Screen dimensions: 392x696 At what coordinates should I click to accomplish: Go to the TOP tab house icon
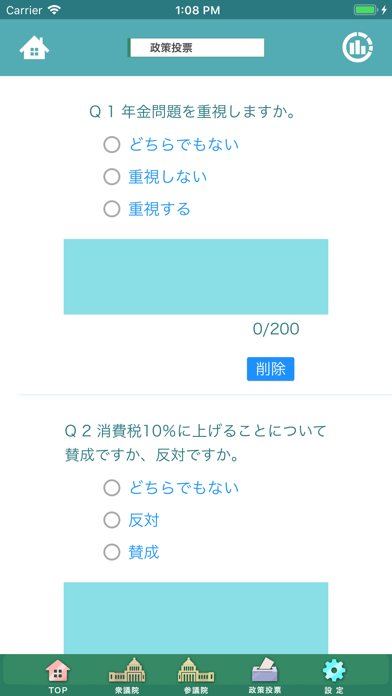[x=58, y=675]
